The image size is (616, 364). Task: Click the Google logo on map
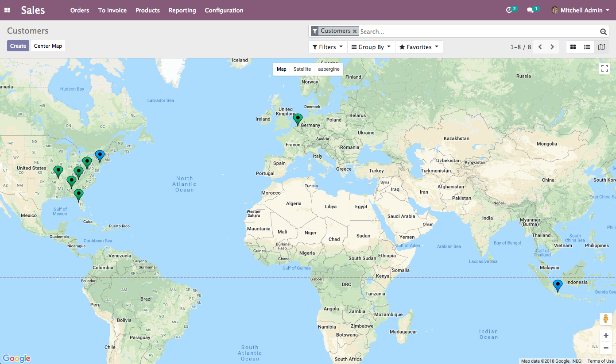click(16, 358)
